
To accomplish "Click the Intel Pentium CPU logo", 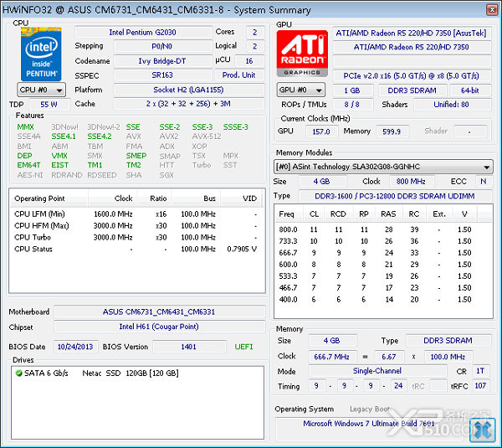I will [x=41, y=54].
